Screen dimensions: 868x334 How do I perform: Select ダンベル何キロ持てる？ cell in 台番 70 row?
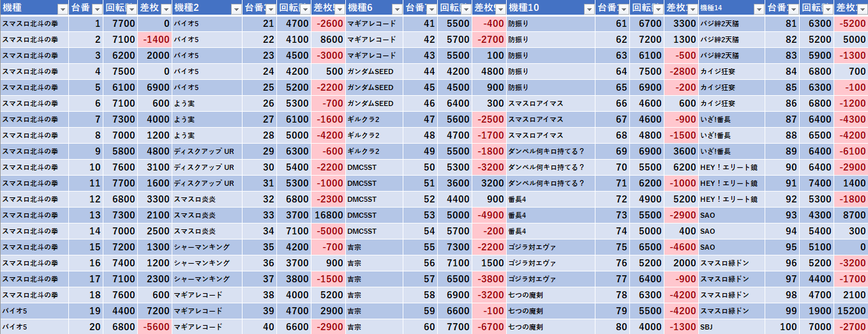tap(551, 167)
